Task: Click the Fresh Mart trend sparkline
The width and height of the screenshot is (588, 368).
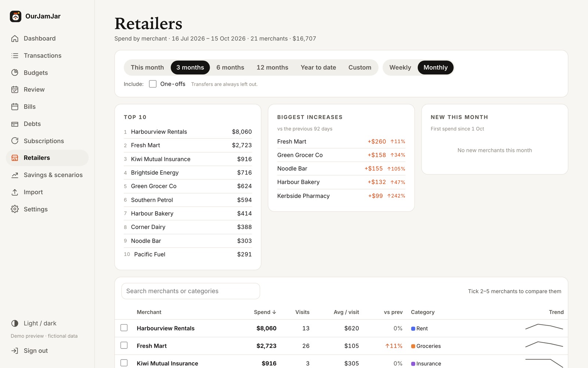Action: click(544, 344)
